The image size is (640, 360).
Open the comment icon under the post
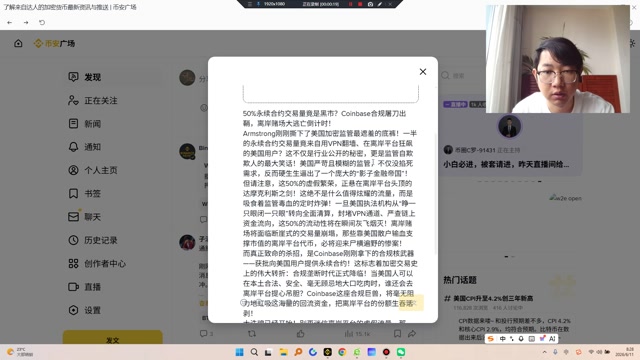[x=203, y=333]
